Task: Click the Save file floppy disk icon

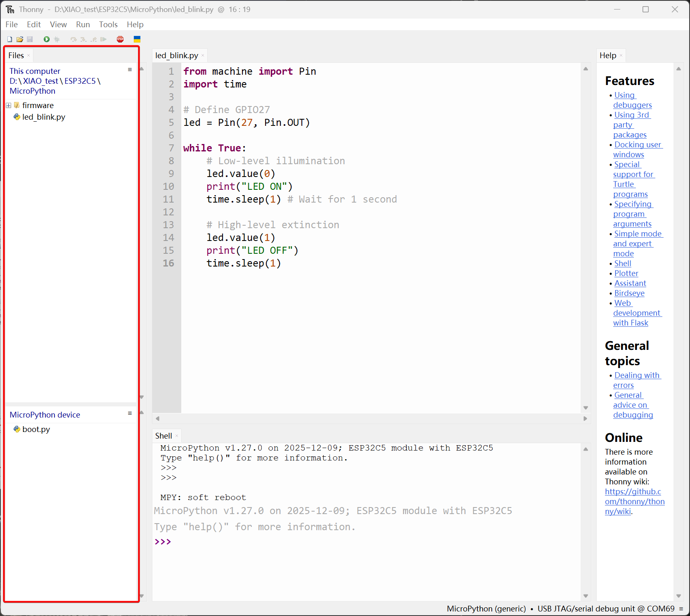Action: coord(30,39)
